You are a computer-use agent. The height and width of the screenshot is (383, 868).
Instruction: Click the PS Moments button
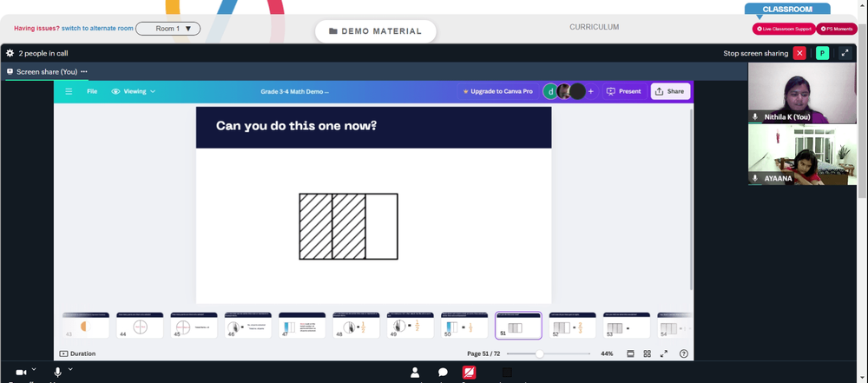point(837,29)
